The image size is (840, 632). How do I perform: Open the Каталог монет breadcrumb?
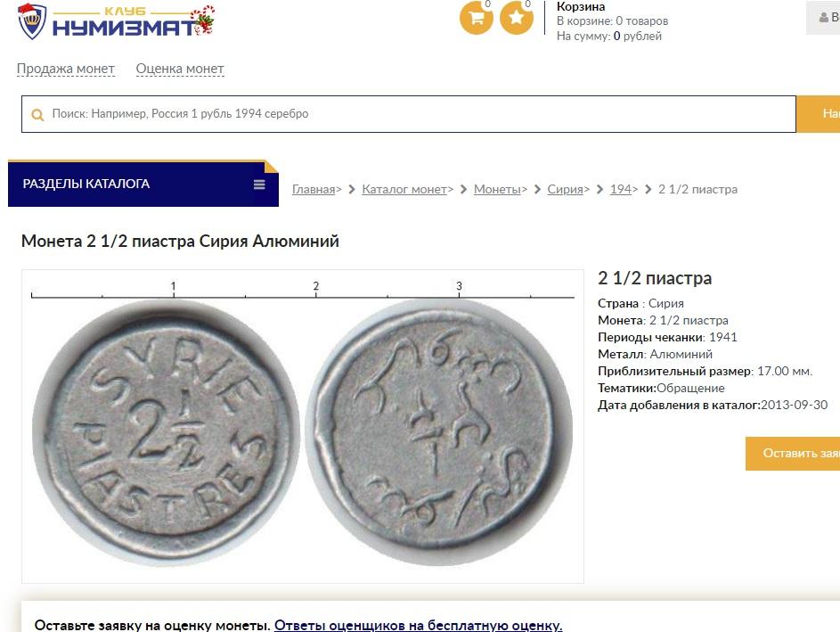(404, 189)
